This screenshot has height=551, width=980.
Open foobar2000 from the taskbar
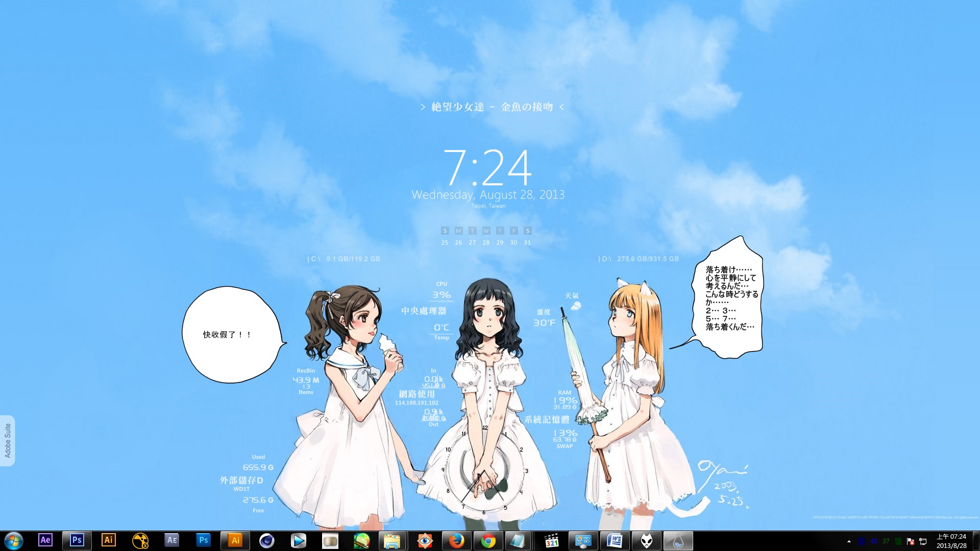click(646, 541)
